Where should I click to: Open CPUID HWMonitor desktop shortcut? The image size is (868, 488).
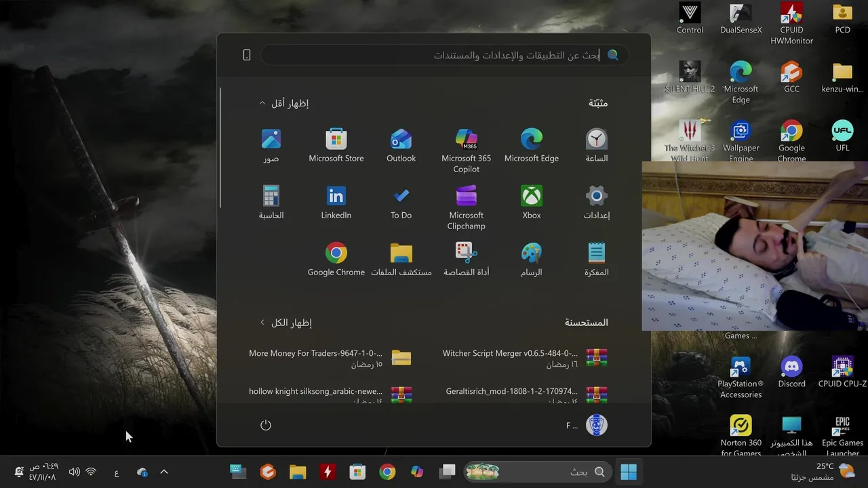click(791, 24)
